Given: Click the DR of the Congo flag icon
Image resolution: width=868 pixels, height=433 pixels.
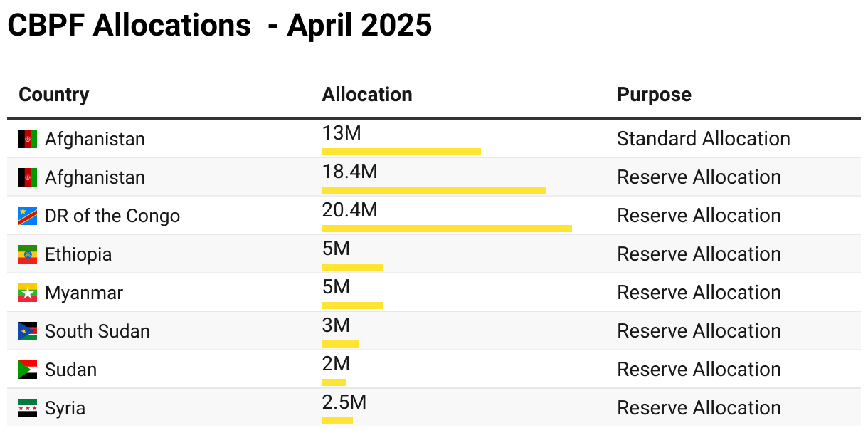Looking at the screenshot, I should (x=28, y=216).
